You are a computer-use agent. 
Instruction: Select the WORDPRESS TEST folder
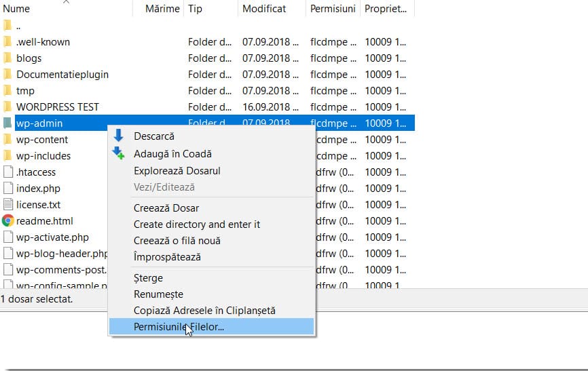(57, 106)
